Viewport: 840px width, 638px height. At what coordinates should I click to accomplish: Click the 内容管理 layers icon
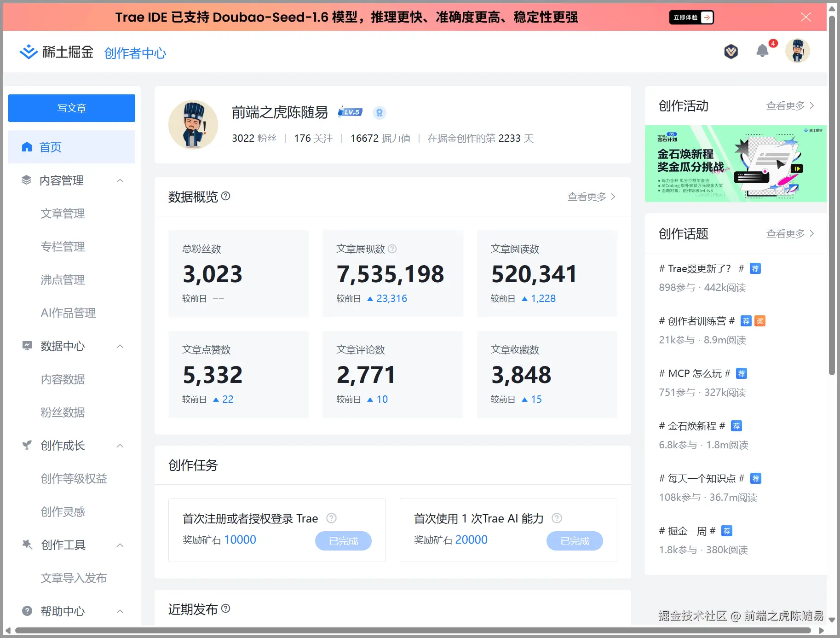(x=27, y=180)
